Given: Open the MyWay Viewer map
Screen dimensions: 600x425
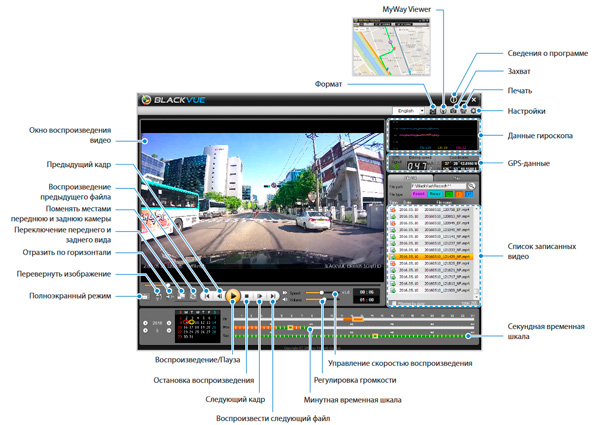Looking at the screenshot, I should pyautogui.click(x=442, y=110).
